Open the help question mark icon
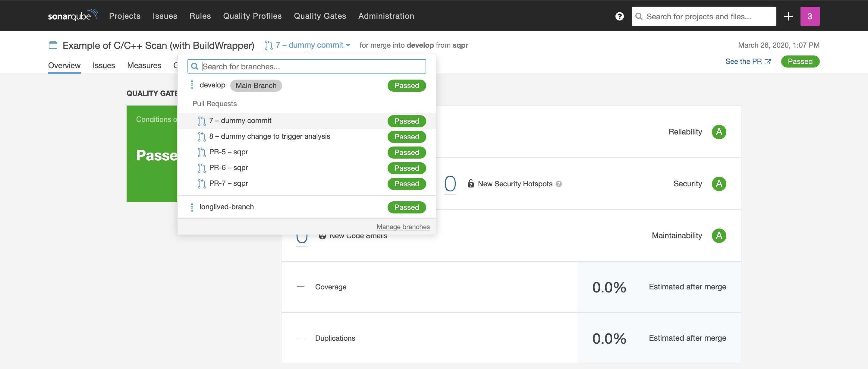Viewport: 868px width, 369px height. [619, 16]
